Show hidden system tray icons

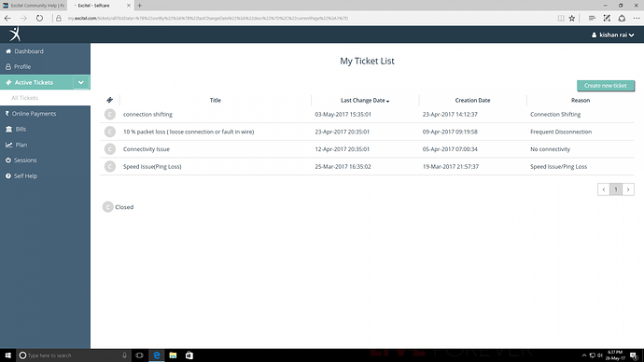pyautogui.click(x=584, y=355)
